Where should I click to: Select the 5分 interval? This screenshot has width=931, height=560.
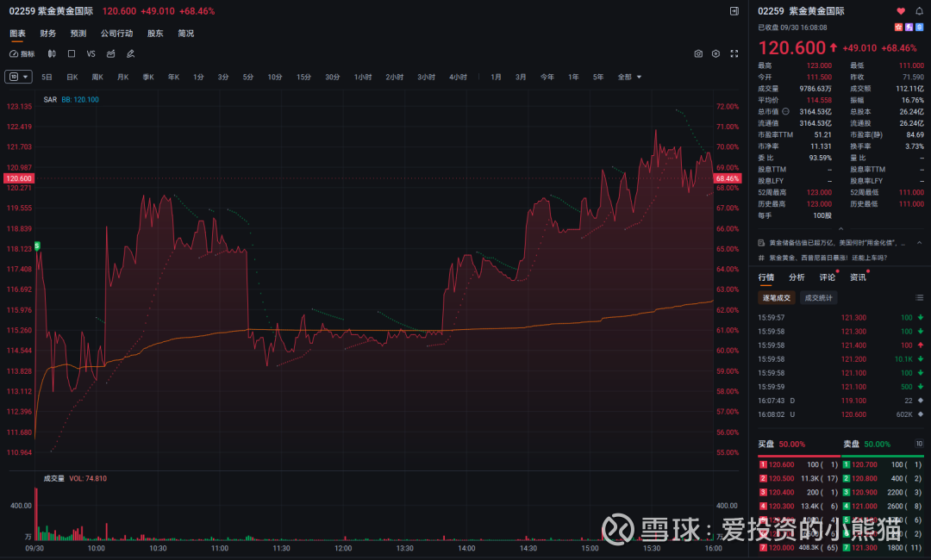[248, 78]
